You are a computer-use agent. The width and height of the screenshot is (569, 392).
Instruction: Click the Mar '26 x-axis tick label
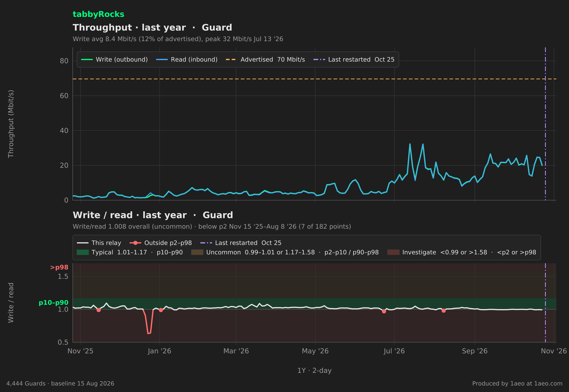point(236,351)
